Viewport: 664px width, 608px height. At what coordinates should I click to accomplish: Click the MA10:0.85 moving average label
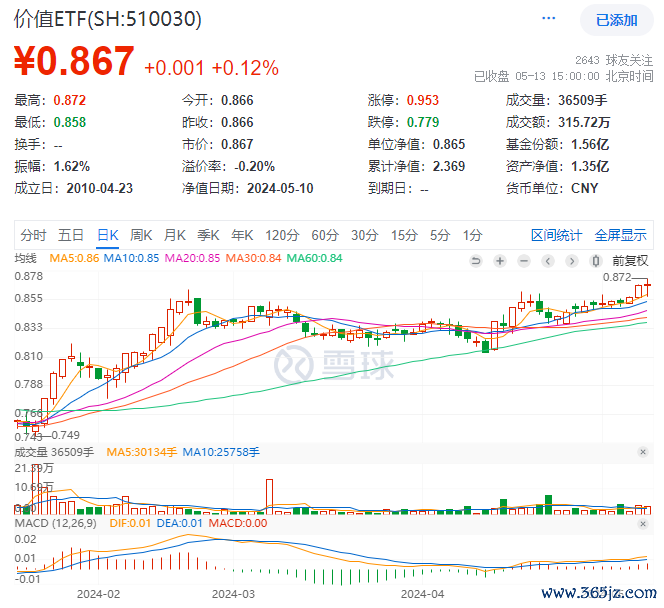(131, 258)
